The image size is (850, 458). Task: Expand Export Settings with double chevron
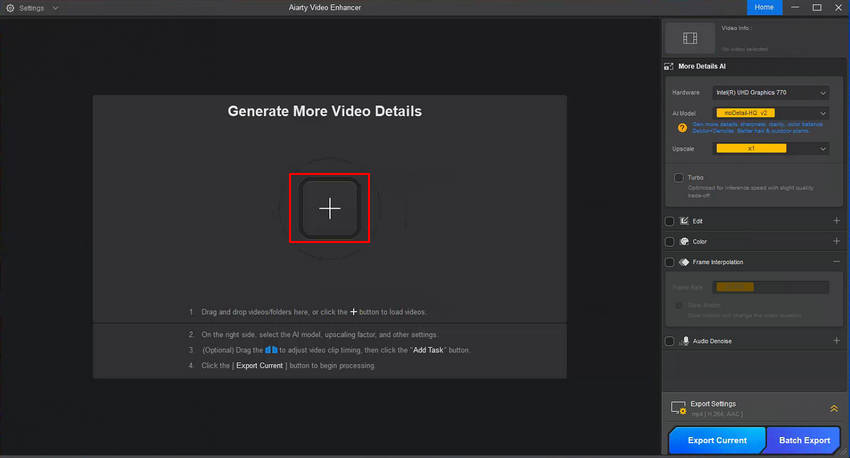pyautogui.click(x=834, y=408)
